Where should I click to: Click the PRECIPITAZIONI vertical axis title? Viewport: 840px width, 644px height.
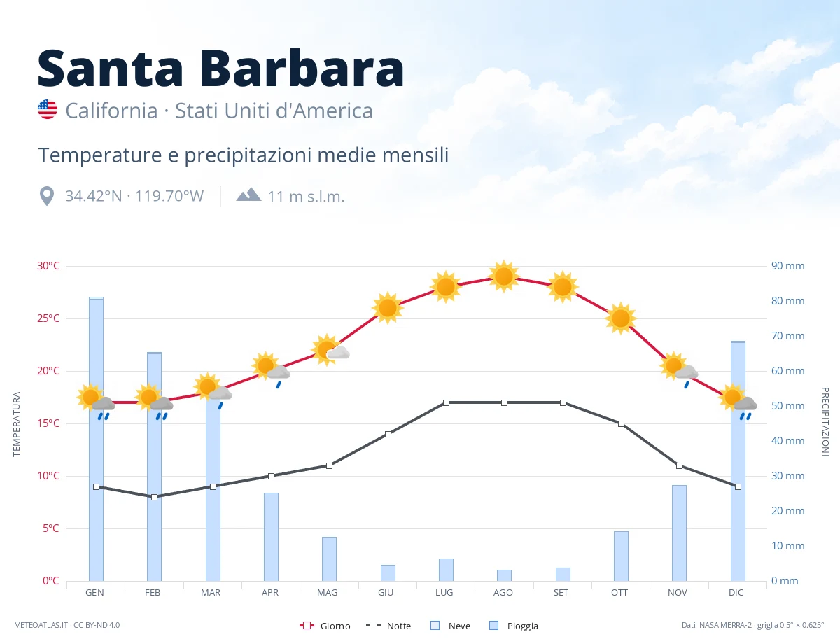825,422
